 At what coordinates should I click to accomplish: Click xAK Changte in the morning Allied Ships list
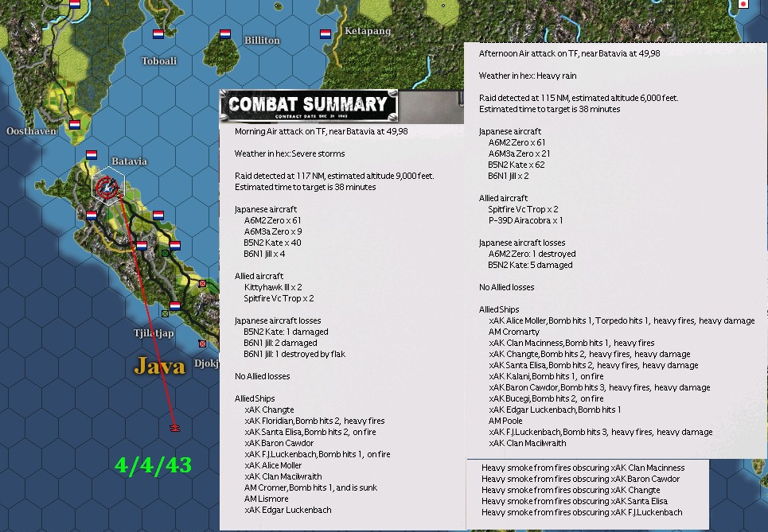point(268,410)
